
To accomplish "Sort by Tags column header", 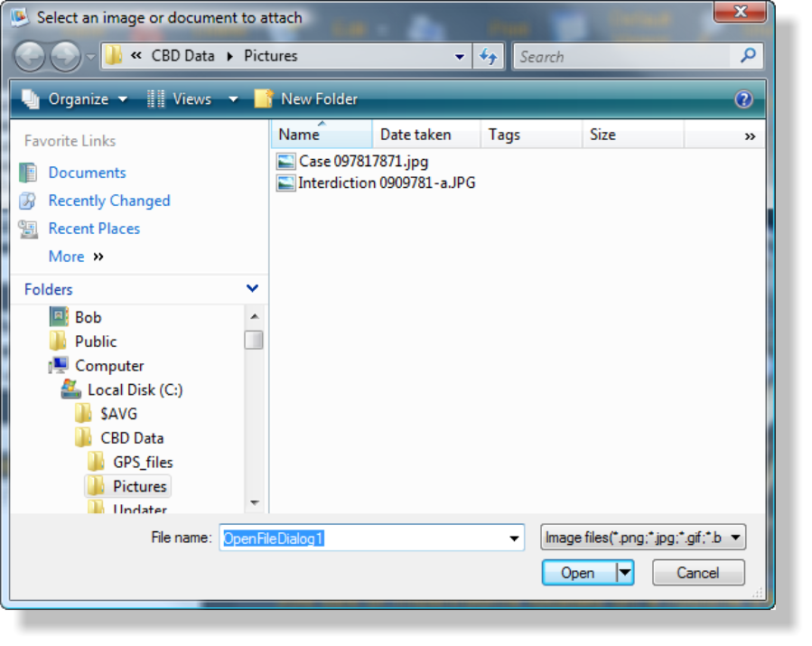I will 531,135.
